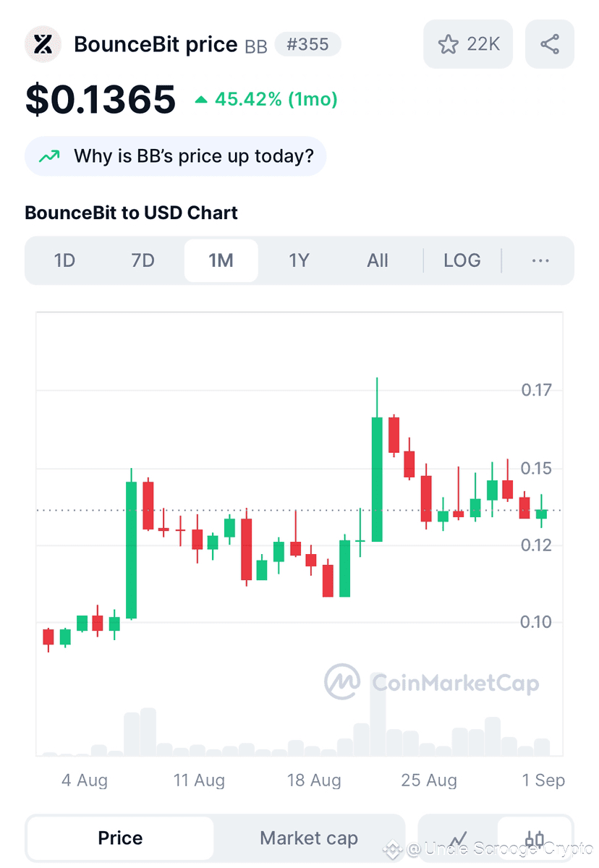Add BounceBit to watchlist with star
599x868 pixels.
[468, 44]
